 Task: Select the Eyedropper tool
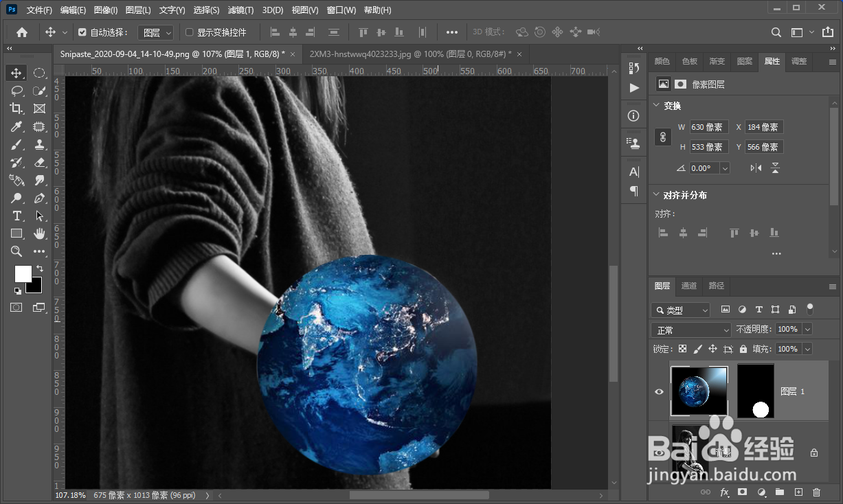coord(16,126)
